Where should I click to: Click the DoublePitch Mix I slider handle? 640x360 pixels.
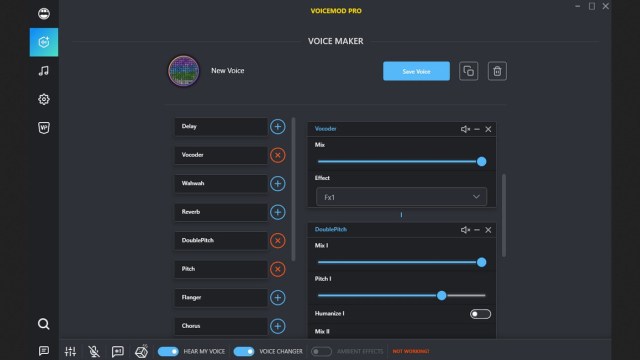(x=482, y=262)
